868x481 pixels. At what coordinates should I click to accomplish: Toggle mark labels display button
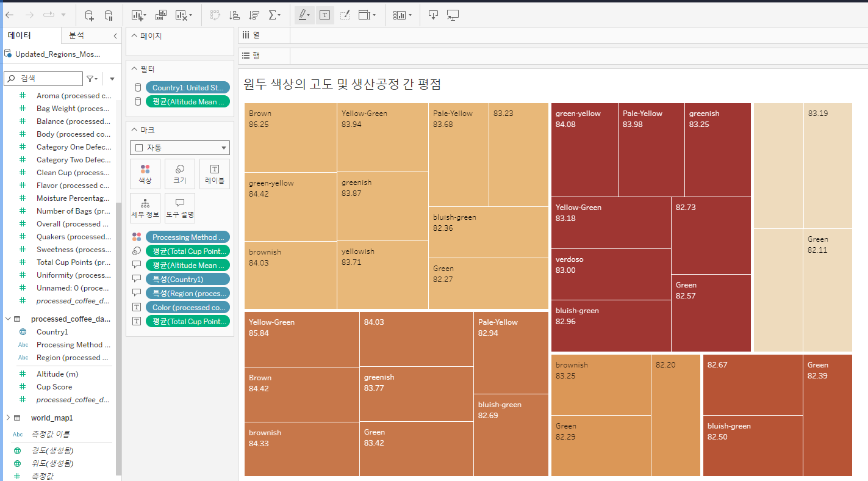pyautogui.click(x=325, y=15)
